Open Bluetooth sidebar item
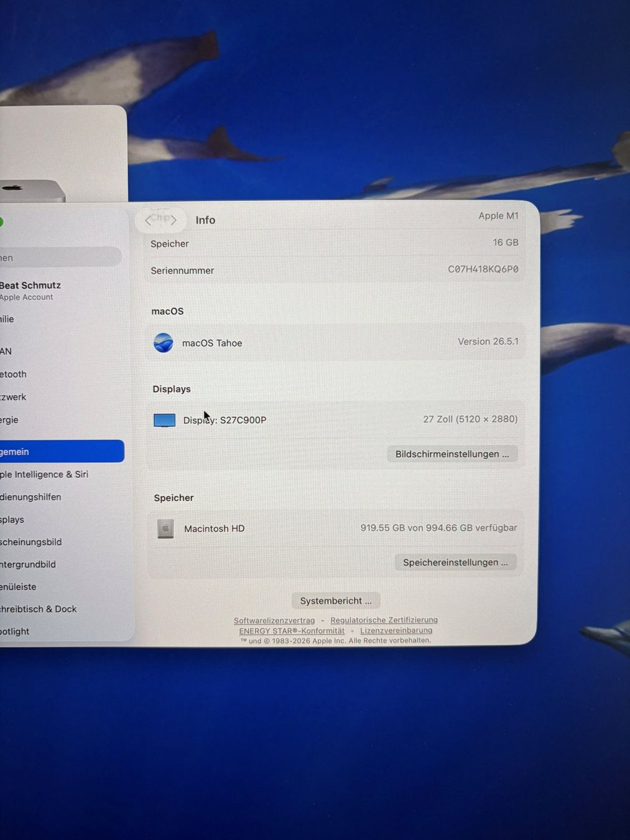 [14, 374]
